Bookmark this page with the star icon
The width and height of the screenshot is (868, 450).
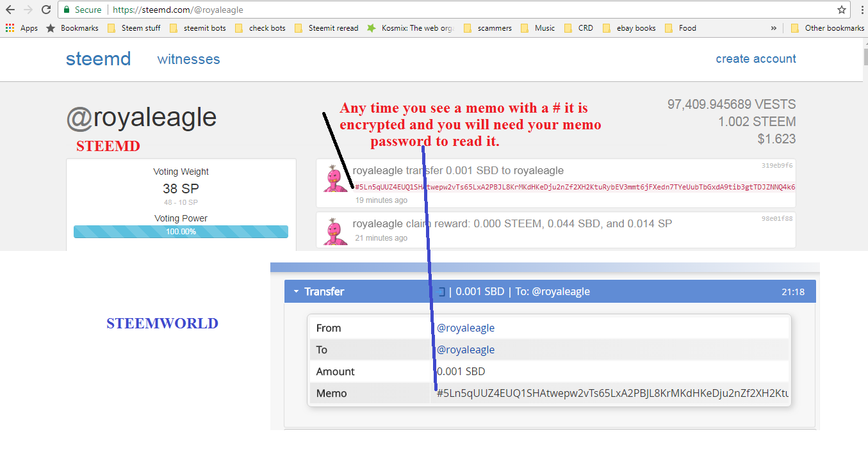click(x=842, y=10)
